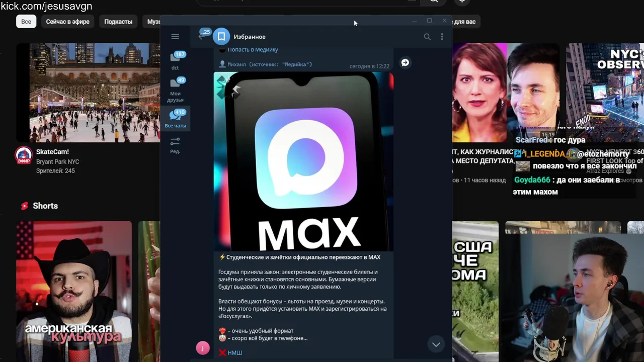Maximize the Telegram window

(429, 21)
